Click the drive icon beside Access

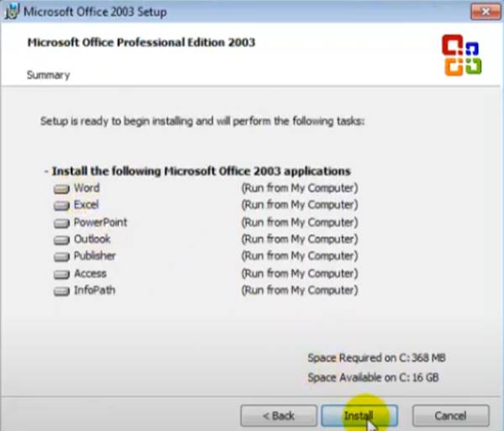point(61,274)
